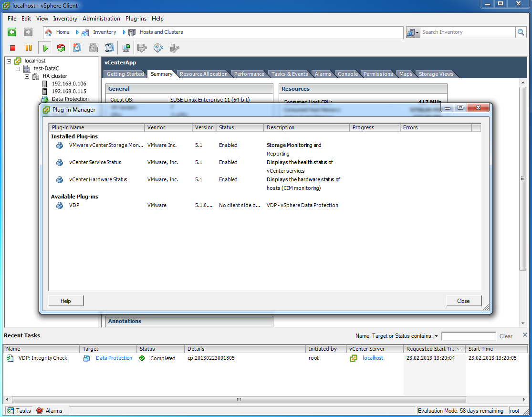Screen dimensions: 532x417
Task: Collapse the HA cluster node
Action: [27, 76]
